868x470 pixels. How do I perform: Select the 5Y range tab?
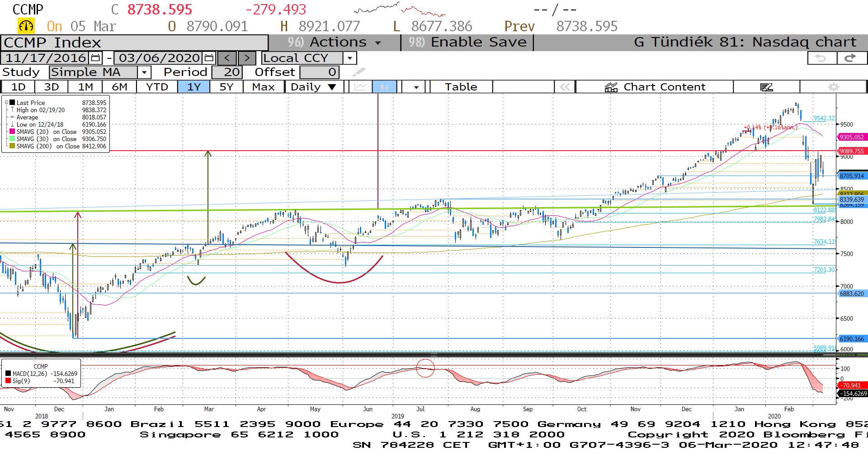(x=226, y=87)
